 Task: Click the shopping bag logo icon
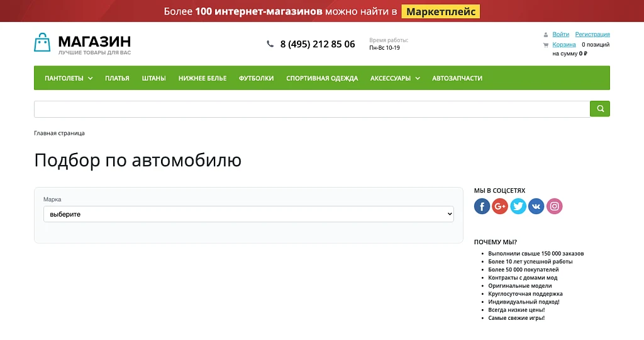pos(42,42)
